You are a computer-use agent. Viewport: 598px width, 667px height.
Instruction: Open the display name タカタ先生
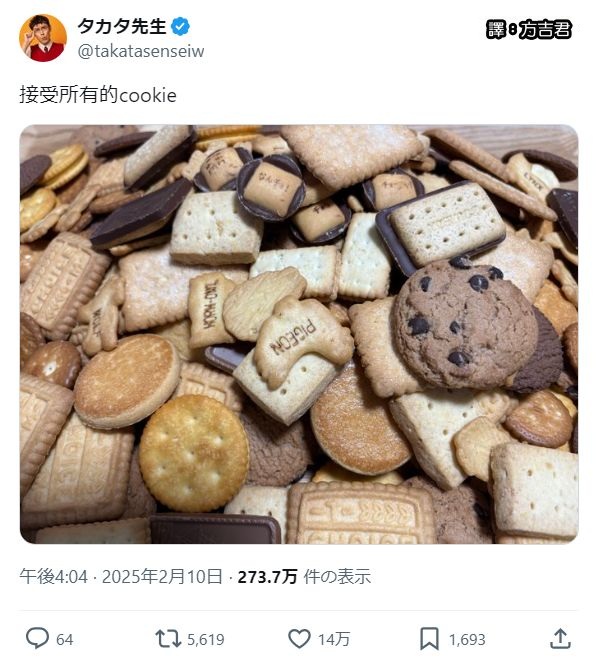122,26
